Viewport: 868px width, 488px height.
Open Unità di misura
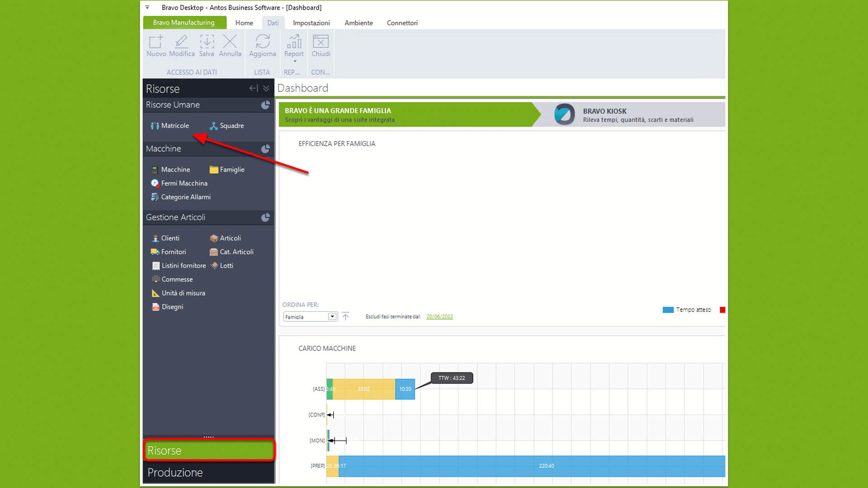178,293
